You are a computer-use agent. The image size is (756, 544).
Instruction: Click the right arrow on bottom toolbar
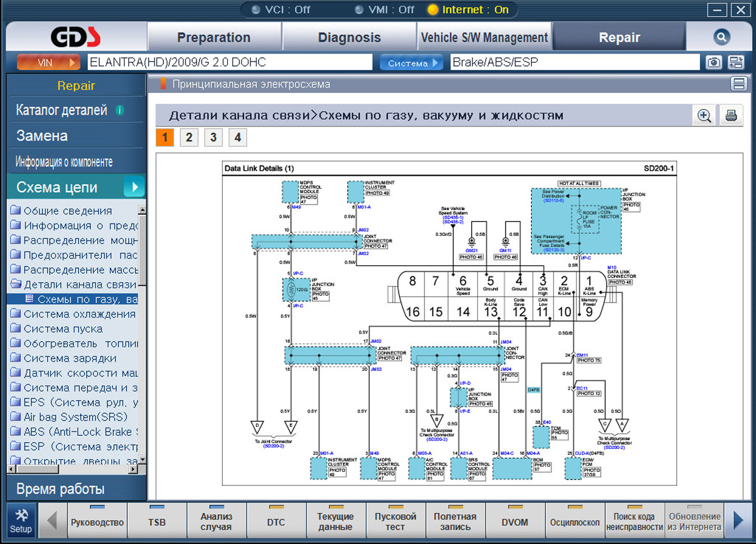pos(738,521)
